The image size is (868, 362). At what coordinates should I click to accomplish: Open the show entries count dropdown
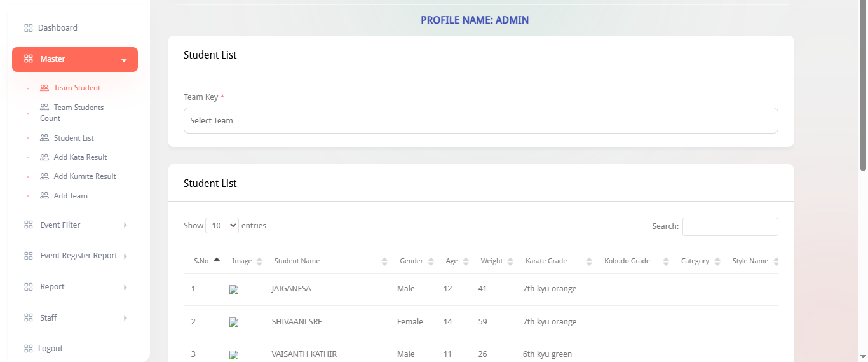[222, 226]
